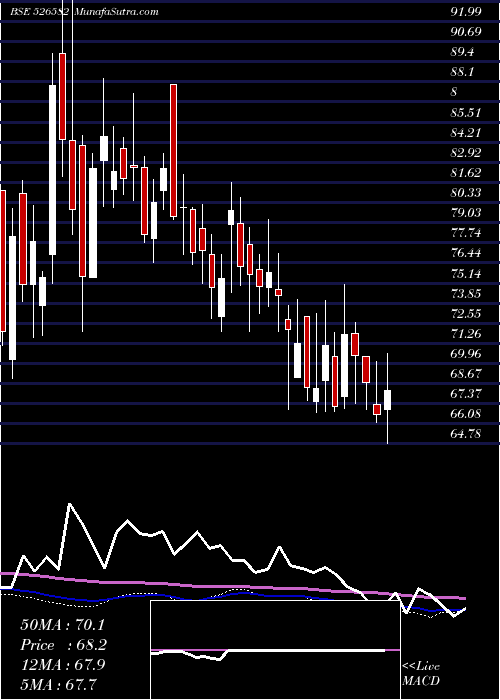Select the 85.51 axis value
500x700 pixels.
click(x=466, y=112)
